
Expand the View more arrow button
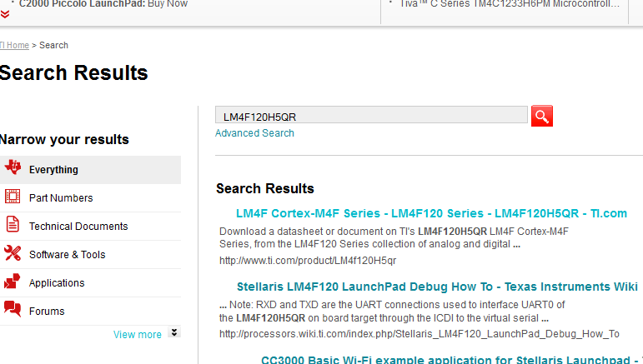pyautogui.click(x=174, y=332)
